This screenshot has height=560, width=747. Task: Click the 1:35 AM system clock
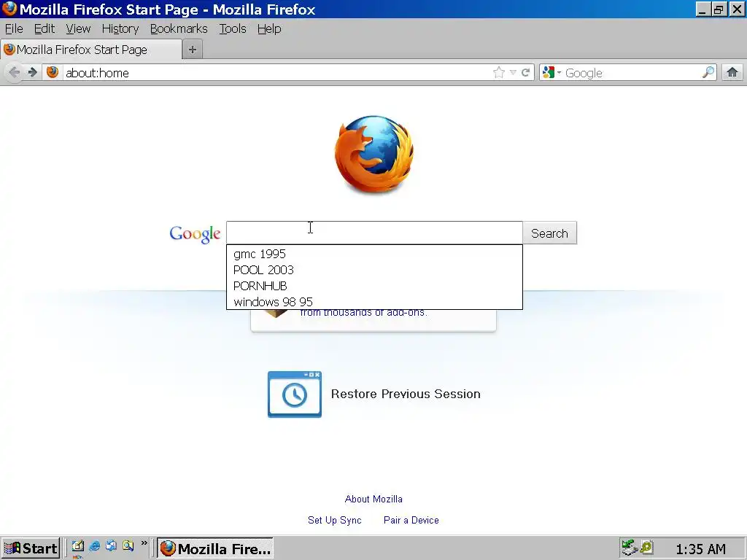click(x=701, y=548)
